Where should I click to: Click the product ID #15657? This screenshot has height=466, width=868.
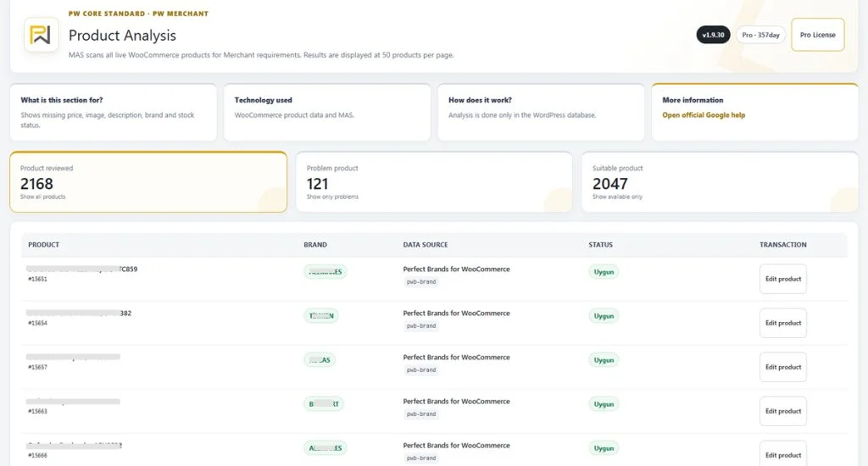tap(37, 368)
